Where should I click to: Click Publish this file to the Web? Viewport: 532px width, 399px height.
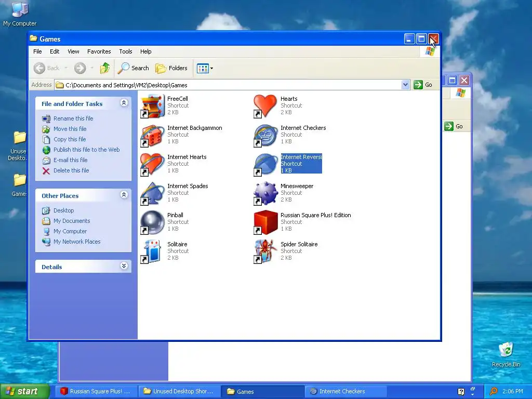pyautogui.click(x=87, y=150)
